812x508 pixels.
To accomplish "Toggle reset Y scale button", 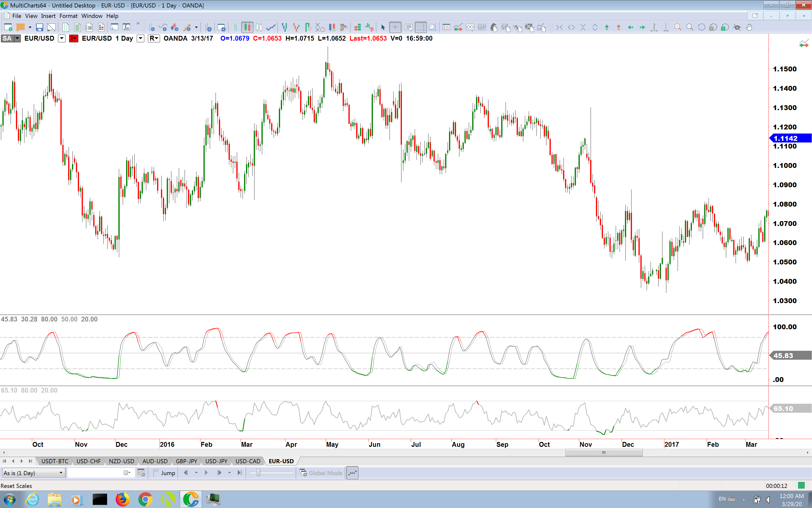I will pos(725,27).
